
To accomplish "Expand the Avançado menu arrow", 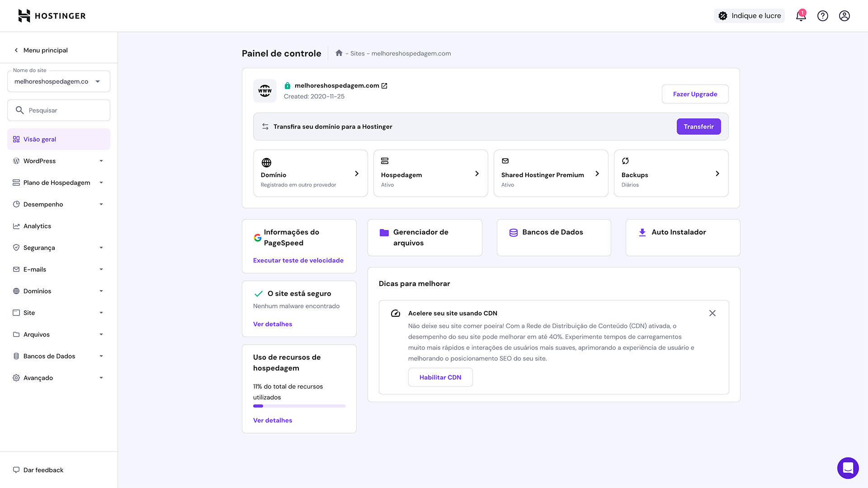I will [x=101, y=378].
